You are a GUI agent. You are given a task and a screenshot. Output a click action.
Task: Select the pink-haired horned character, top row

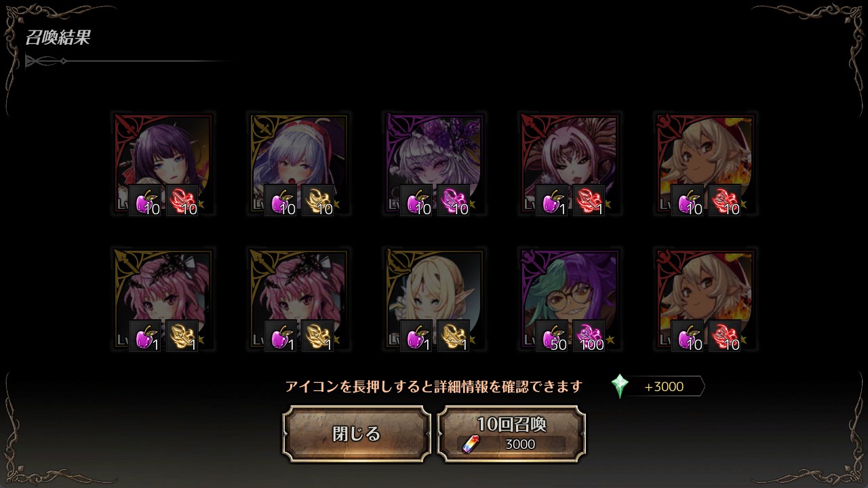click(570, 164)
